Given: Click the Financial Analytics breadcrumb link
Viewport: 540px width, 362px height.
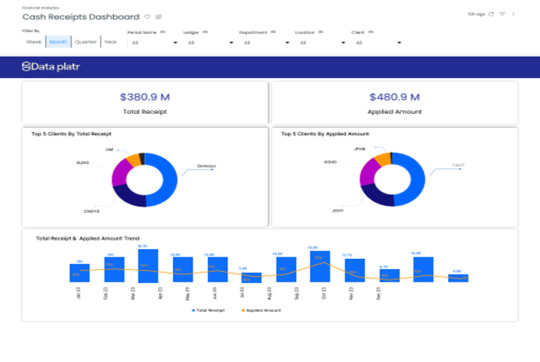Looking at the screenshot, I should pyautogui.click(x=41, y=8).
